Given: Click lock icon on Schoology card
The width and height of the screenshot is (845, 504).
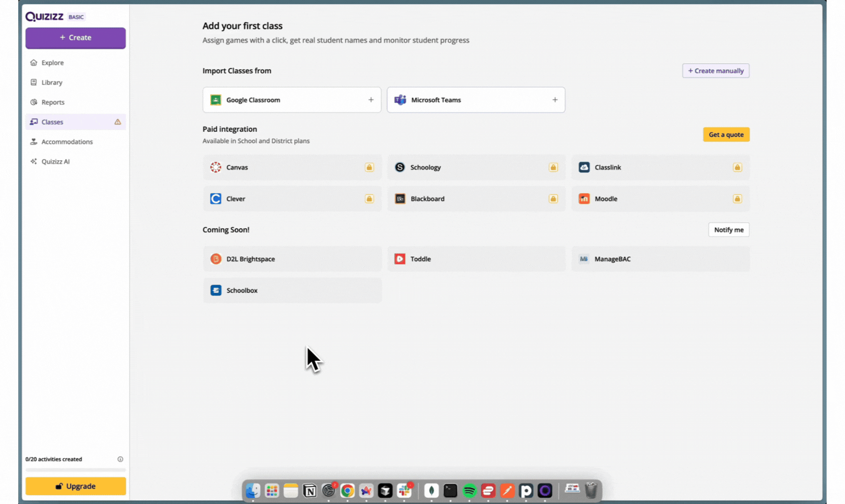Looking at the screenshot, I should click(553, 168).
